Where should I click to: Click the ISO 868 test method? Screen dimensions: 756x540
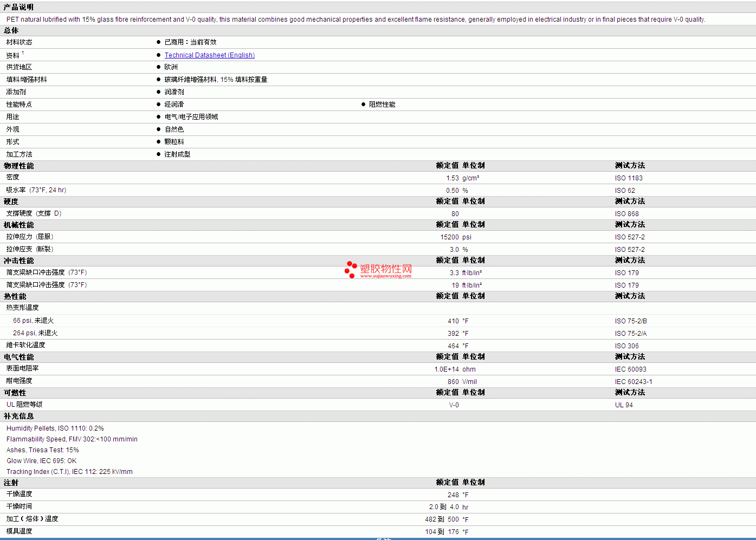[x=627, y=214]
